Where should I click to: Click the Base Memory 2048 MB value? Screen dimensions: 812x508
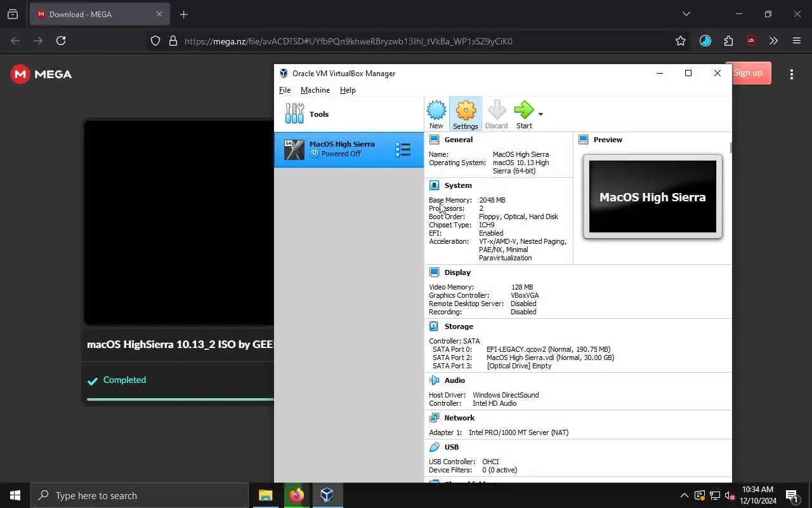[x=492, y=200]
